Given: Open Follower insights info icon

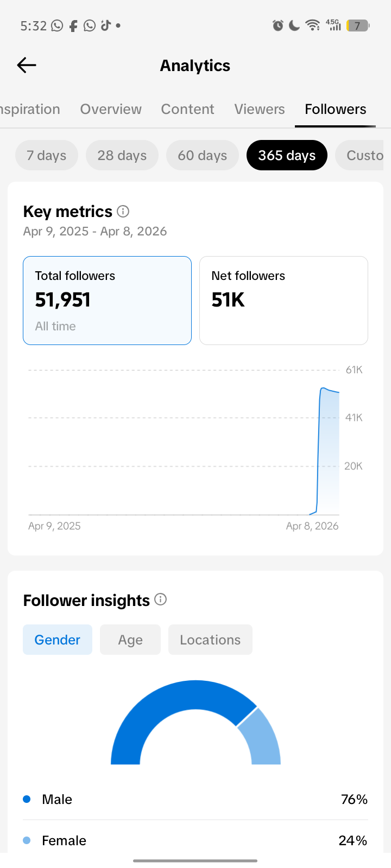Looking at the screenshot, I should (x=160, y=599).
